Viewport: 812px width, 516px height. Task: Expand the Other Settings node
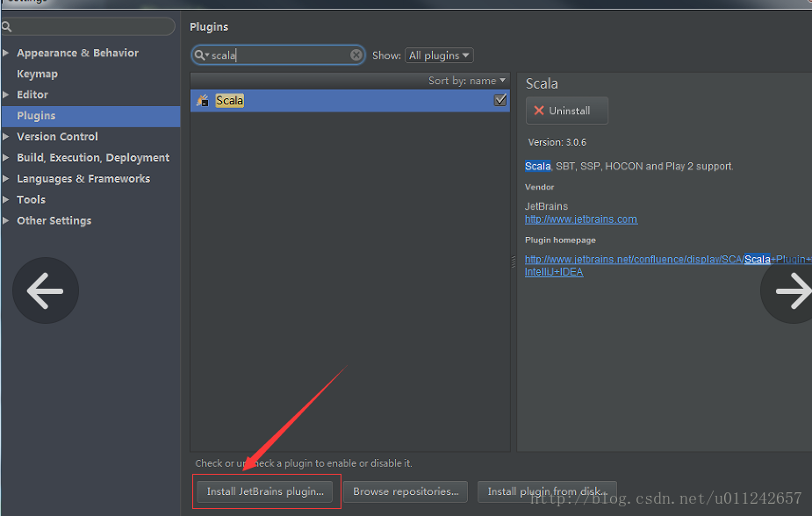point(5,220)
